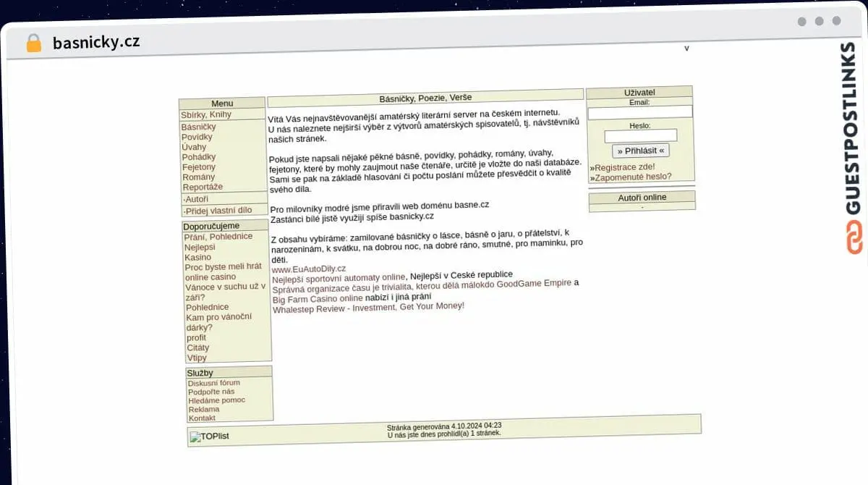
Task: Click the orange padlock icon
Action: click(x=34, y=43)
